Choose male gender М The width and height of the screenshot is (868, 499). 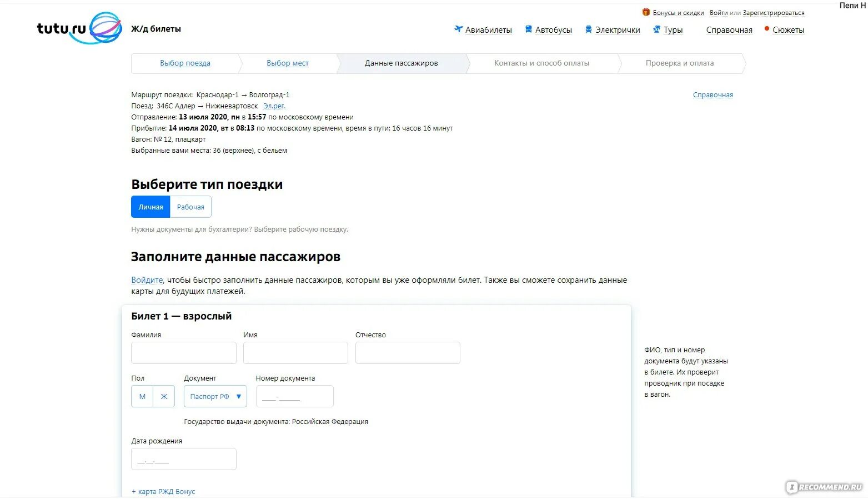142,396
